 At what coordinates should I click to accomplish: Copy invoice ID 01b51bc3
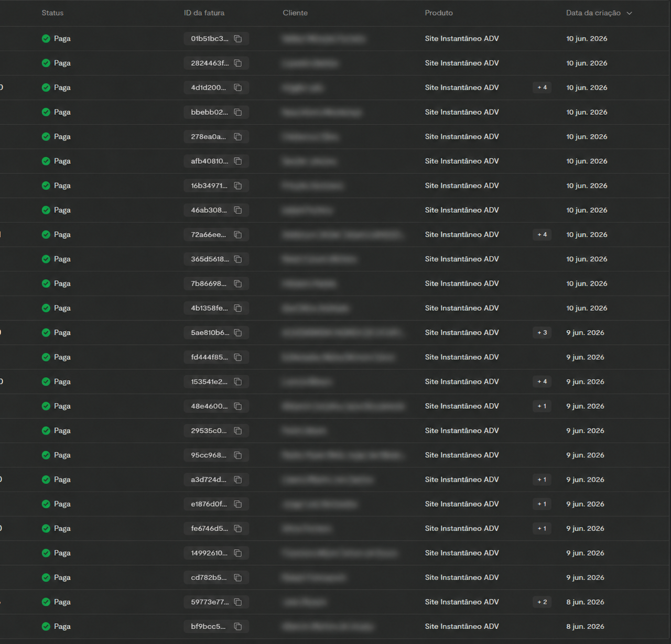(238, 39)
